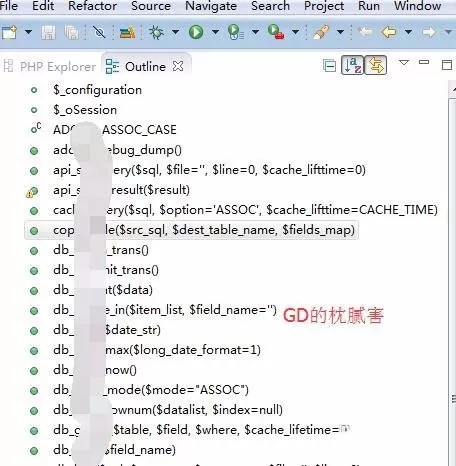Switch to the PHP Explorer tab
This screenshot has width=456, height=466.
tap(50, 67)
